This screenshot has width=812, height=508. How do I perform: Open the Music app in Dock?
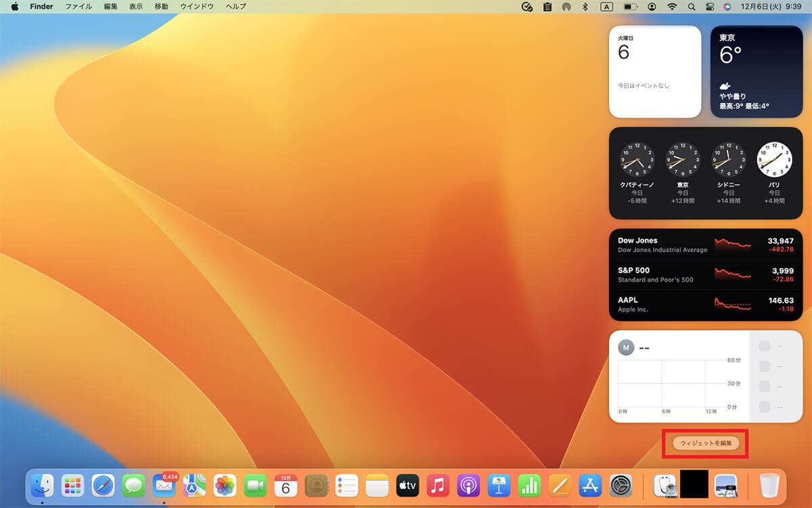coord(438,485)
